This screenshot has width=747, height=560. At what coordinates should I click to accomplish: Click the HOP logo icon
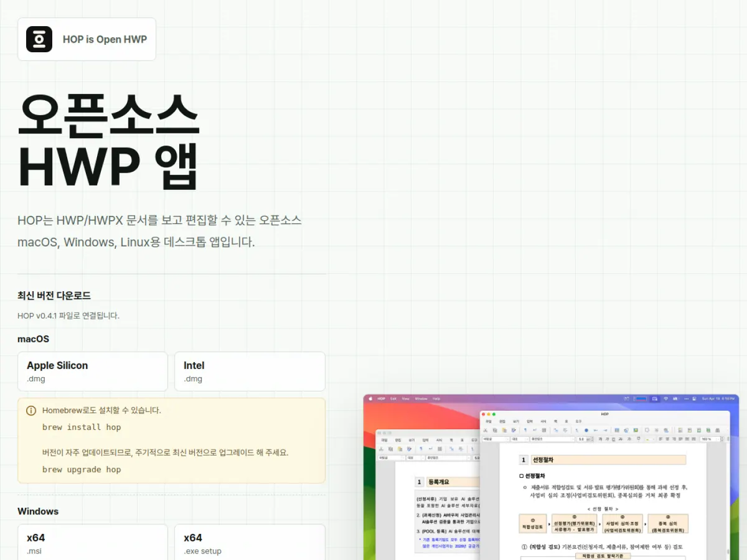point(39,39)
